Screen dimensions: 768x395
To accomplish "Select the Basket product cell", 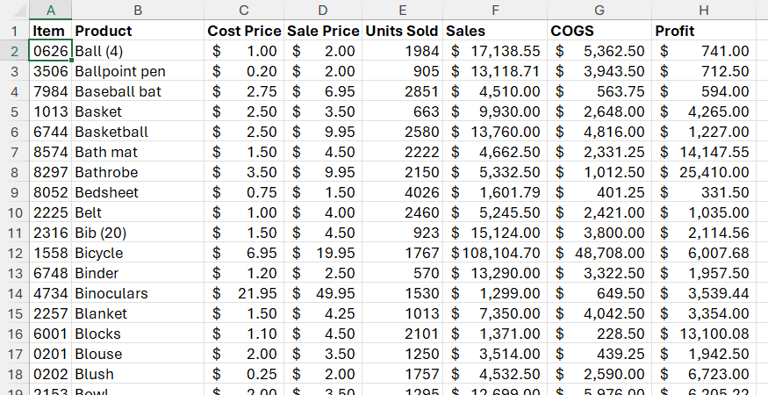I will pos(138,112).
